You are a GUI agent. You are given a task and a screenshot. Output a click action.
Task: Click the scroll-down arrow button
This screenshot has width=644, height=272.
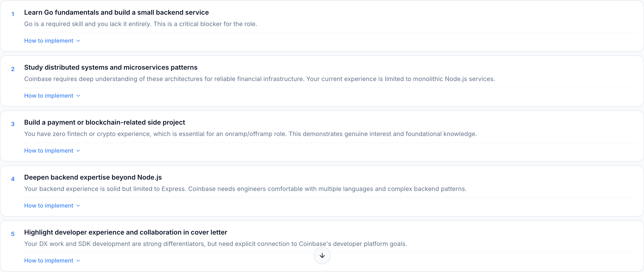click(322, 255)
